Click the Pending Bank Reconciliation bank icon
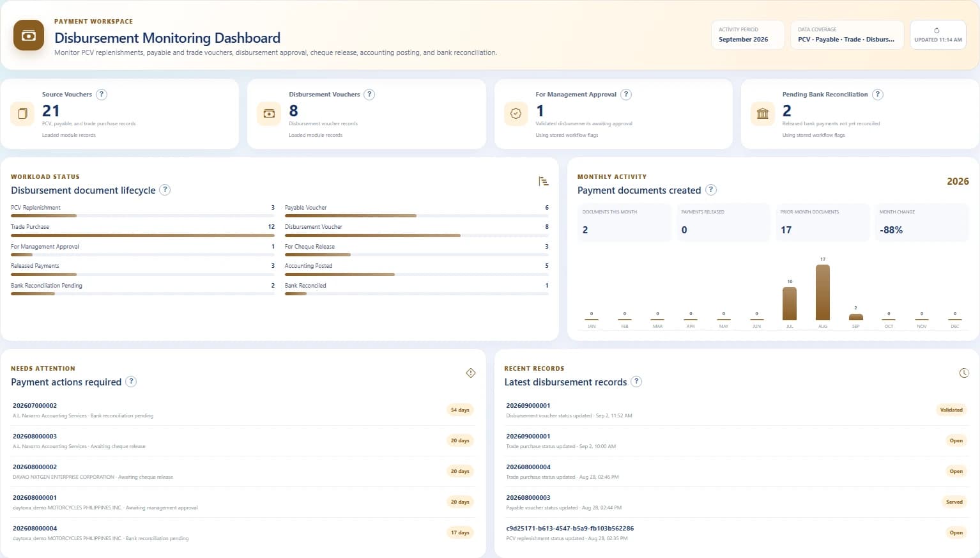 point(763,114)
